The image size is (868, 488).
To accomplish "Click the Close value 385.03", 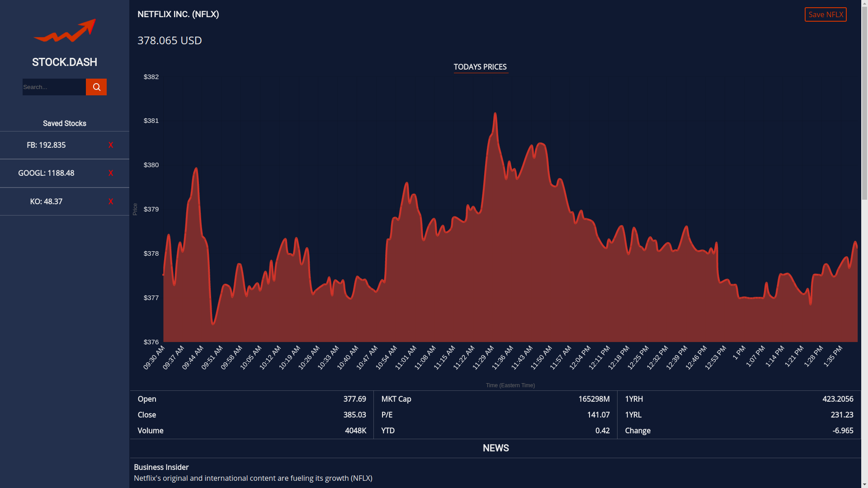I will pyautogui.click(x=354, y=415).
